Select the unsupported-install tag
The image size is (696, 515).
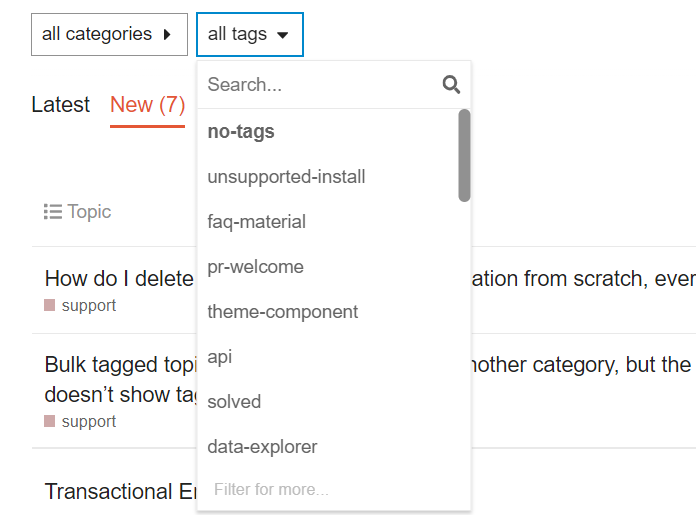(x=286, y=177)
